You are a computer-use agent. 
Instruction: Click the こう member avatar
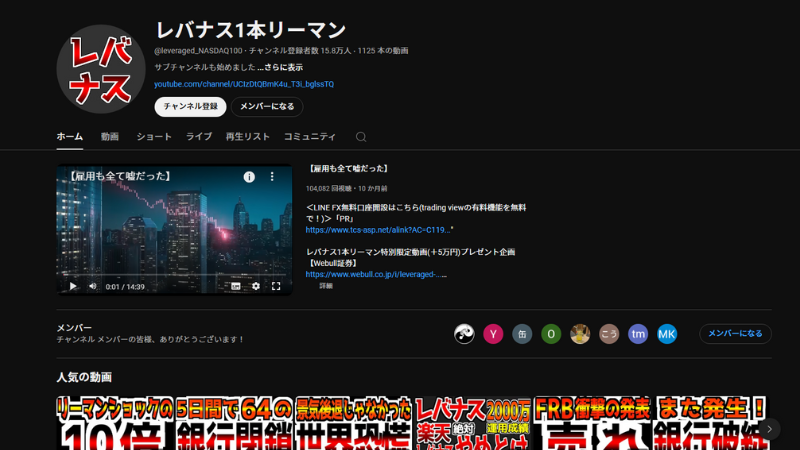[x=609, y=334]
